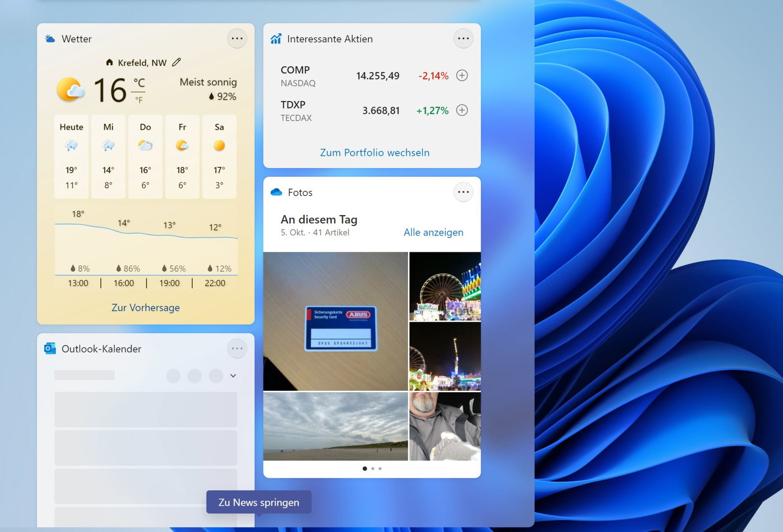Select the Heute forecast day
Screen dimensions: 783x532
tap(71, 156)
